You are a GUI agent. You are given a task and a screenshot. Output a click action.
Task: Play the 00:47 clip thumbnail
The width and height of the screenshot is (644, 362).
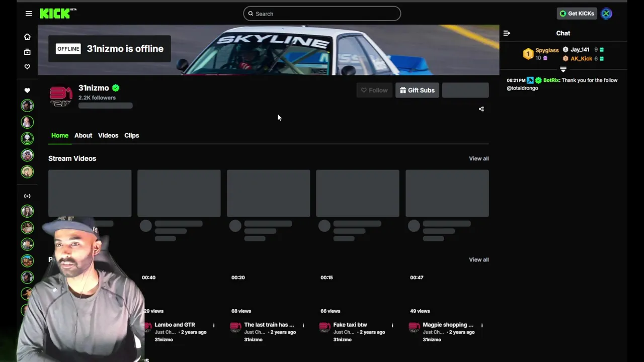coord(447,294)
